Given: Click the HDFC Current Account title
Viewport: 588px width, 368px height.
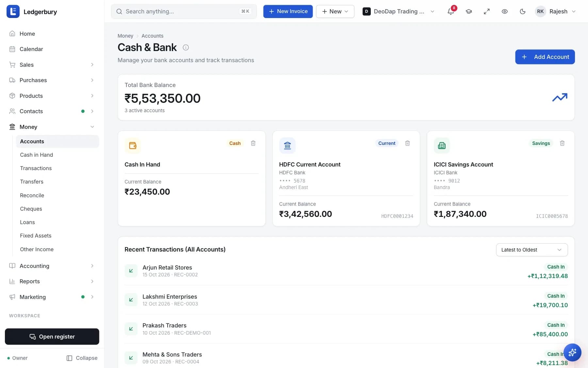Looking at the screenshot, I should click(x=310, y=165).
